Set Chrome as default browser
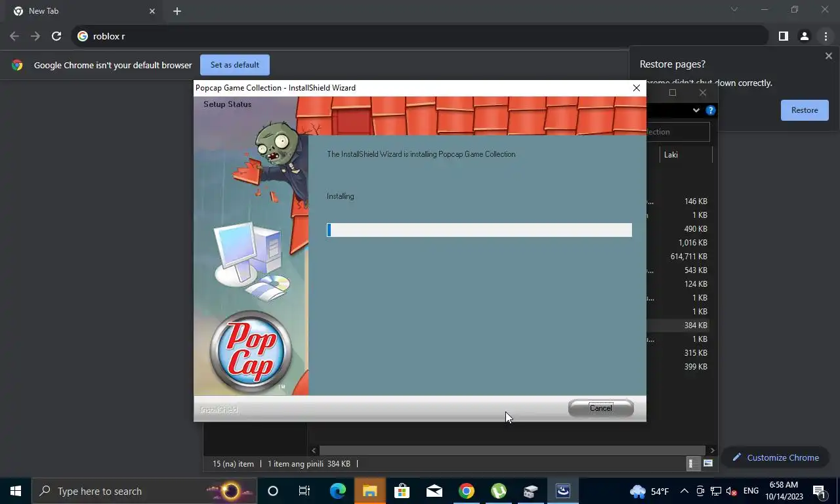The image size is (840, 504). click(x=235, y=65)
